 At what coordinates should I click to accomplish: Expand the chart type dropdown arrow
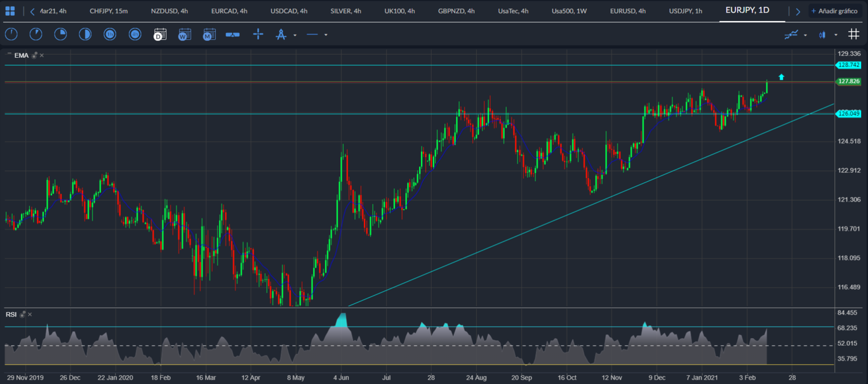[836, 35]
